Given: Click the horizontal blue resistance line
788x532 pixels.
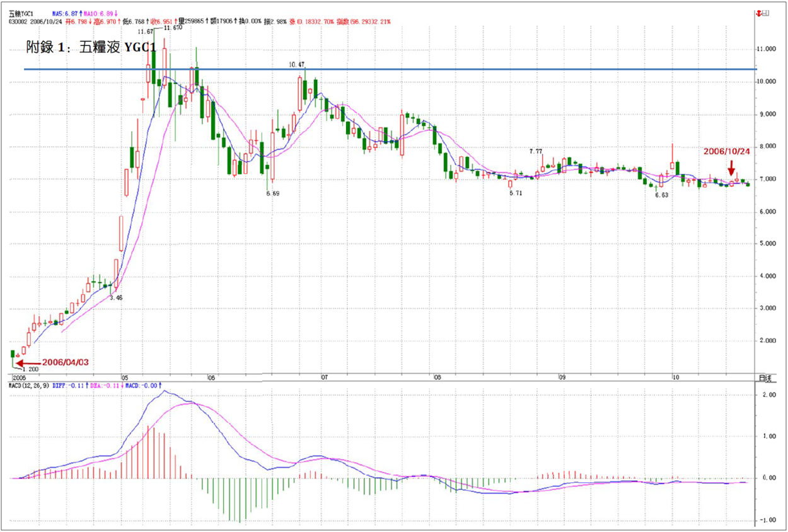Looking at the screenshot, I should [x=378, y=69].
